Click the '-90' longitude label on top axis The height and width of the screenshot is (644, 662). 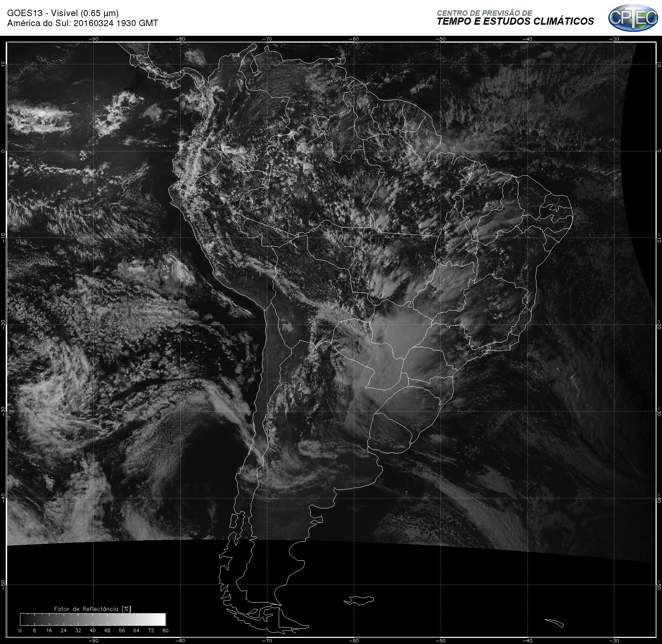[x=93, y=39]
